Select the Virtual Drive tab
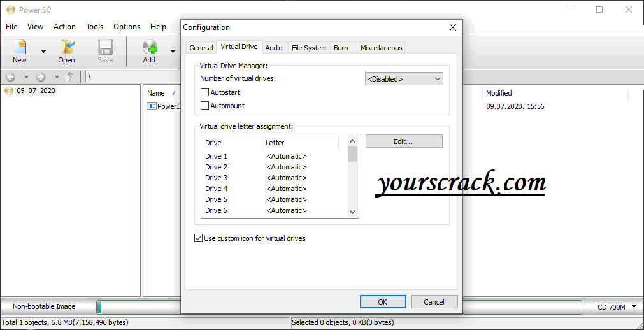 pyautogui.click(x=239, y=47)
